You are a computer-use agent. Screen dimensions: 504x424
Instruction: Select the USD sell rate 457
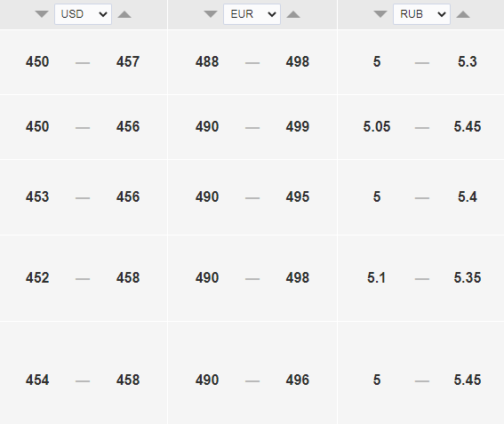[x=128, y=61]
